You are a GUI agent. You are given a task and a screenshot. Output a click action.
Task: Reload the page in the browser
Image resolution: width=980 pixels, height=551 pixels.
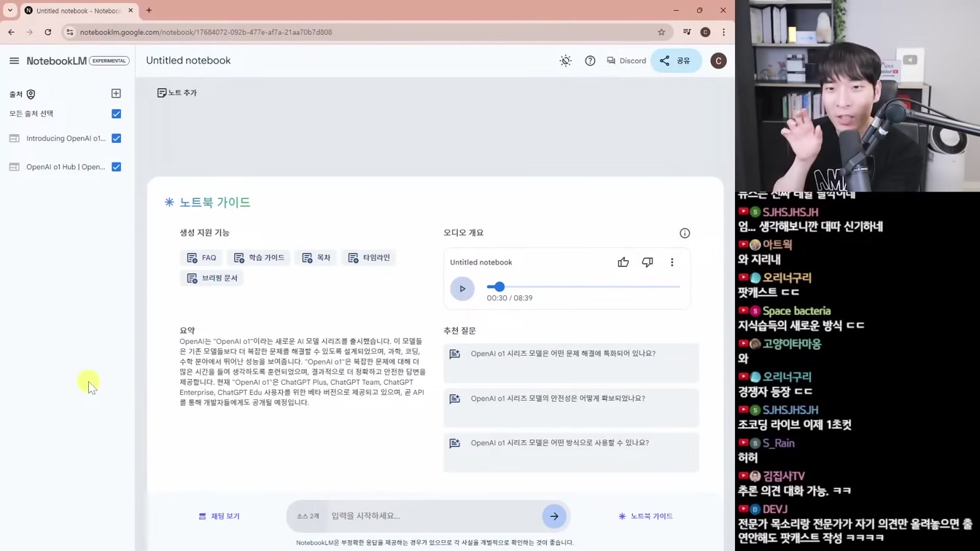coord(48,32)
